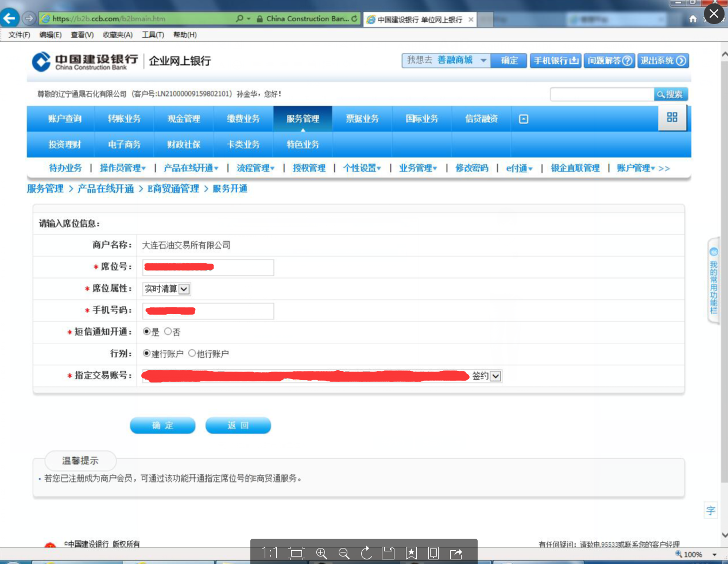Set image to 1:1 actual size
728x564 pixels.
pyautogui.click(x=270, y=553)
